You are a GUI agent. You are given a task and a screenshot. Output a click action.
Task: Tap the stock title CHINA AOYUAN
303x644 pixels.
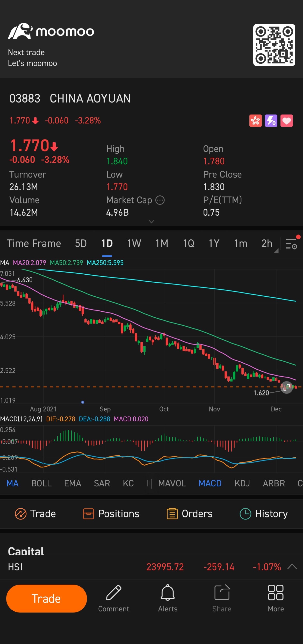(90, 99)
